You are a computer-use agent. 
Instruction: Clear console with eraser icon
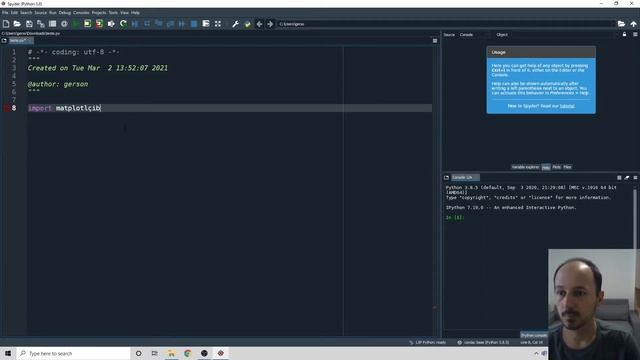(627, 178)
